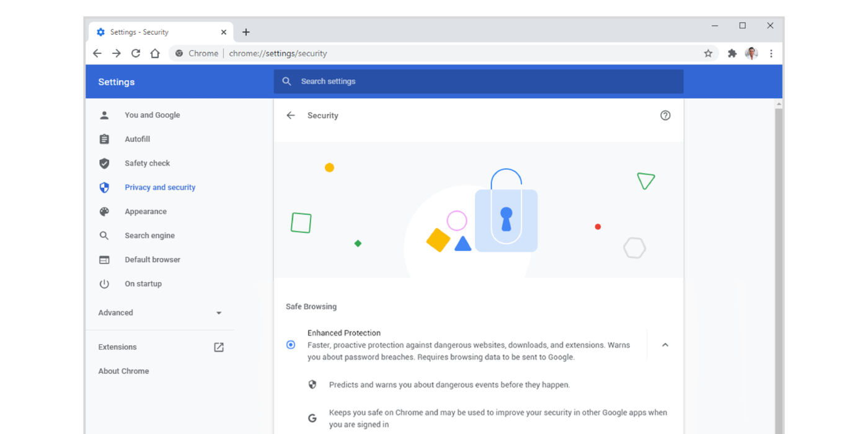Open the Chrome three-dot menu
868x434 pixels.
[x=771, y=53]
